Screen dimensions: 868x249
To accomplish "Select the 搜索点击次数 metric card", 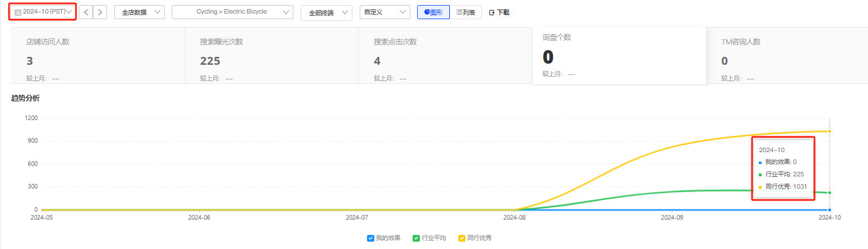I will (445, 56).
